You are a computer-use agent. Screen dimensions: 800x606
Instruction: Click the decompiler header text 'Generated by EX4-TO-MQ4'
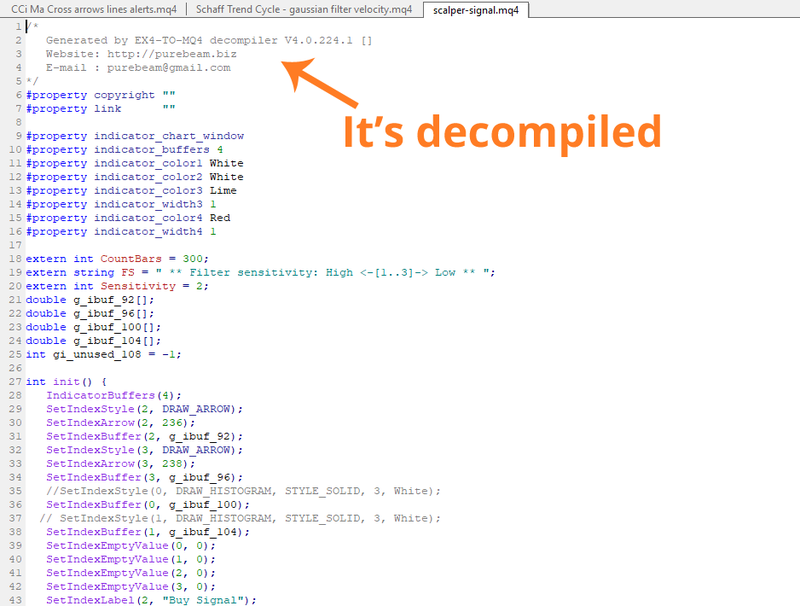coord(124,40)
